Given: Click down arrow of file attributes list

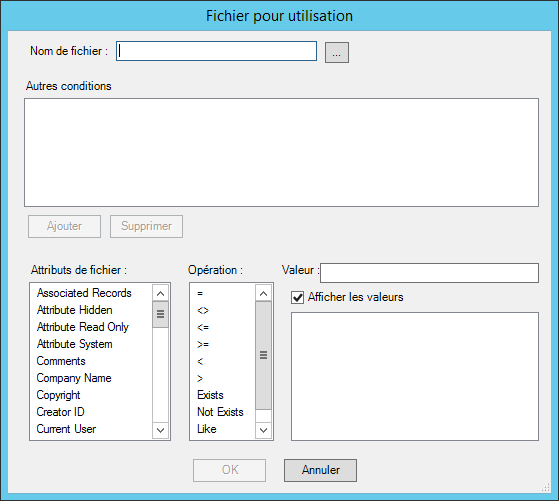Looking at the screenshot, I should 160,430.
